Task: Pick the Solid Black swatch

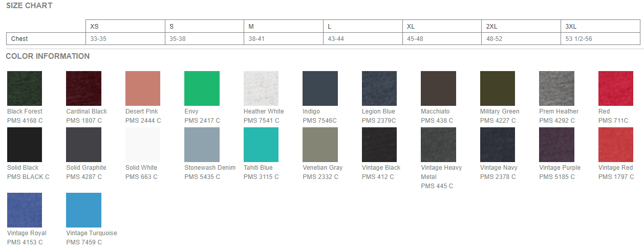Action: pyautogui.click(x=25, y=145)
